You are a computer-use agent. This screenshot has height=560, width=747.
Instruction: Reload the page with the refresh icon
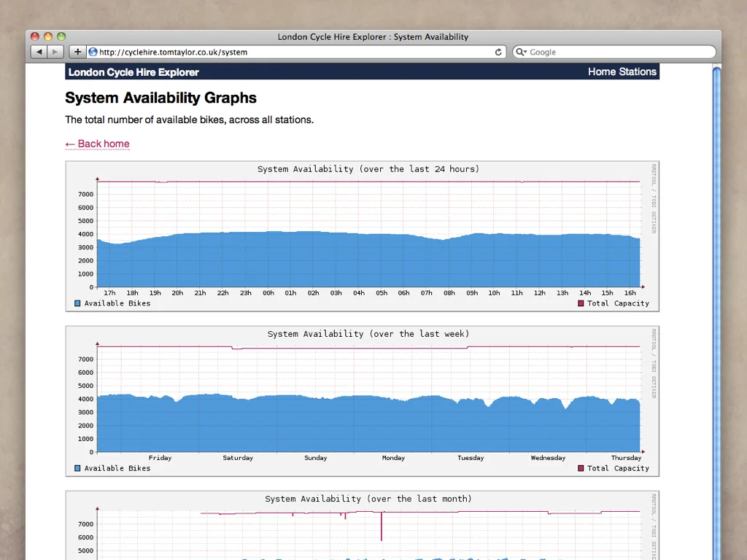[498, 52]
